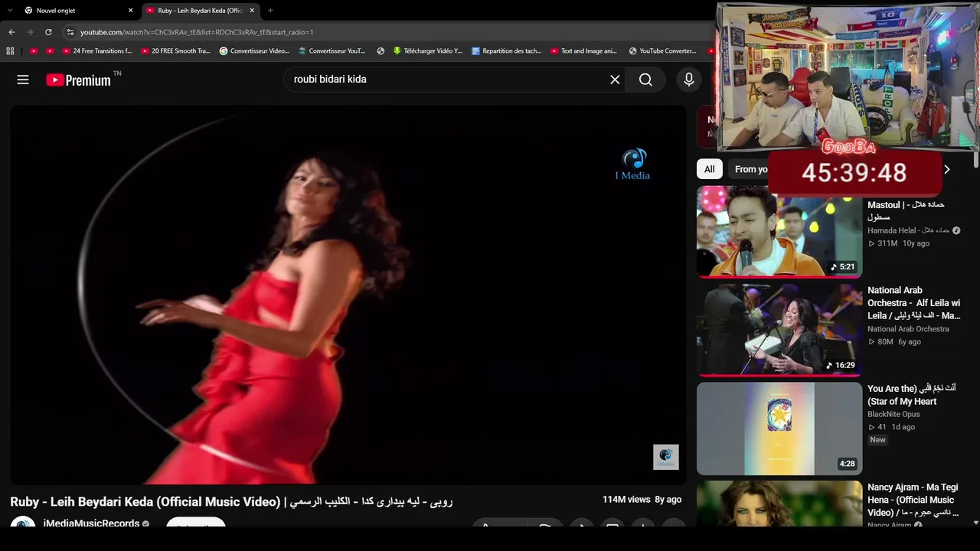View site information icon in address bar

[x=70, y=32]
